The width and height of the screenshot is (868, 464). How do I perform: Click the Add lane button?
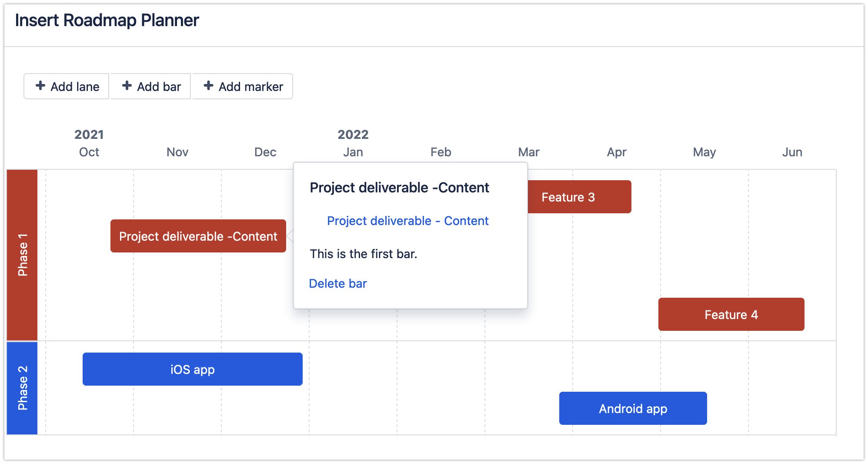click(66, 86)
